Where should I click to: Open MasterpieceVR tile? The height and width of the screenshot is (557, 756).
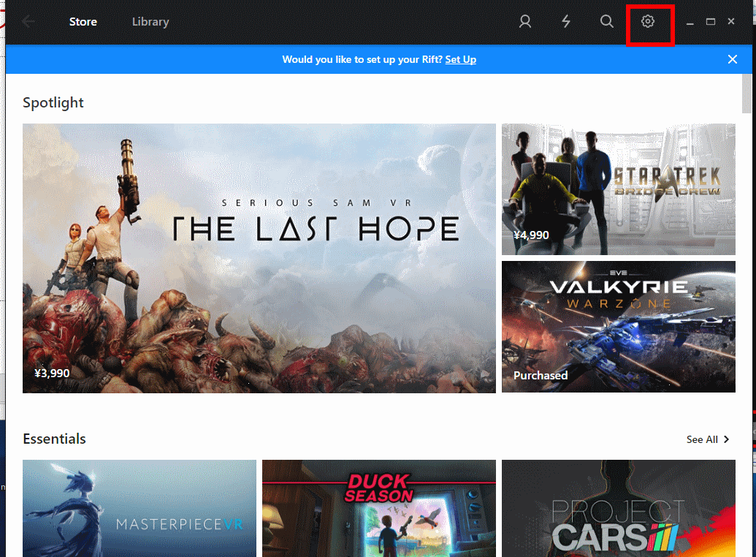point(140,508)
